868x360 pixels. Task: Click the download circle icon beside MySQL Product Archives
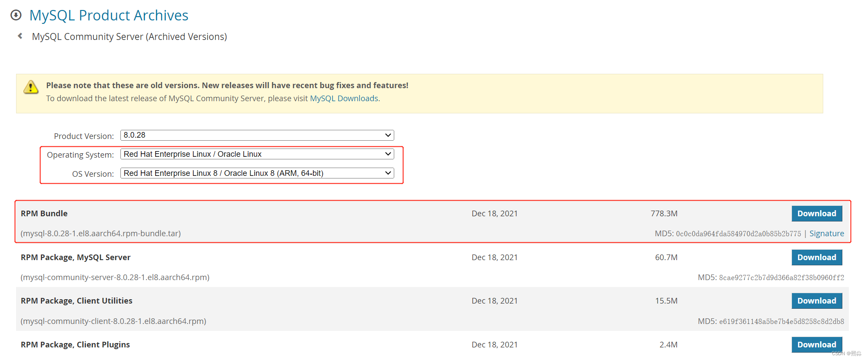click(x=16, y=15)
